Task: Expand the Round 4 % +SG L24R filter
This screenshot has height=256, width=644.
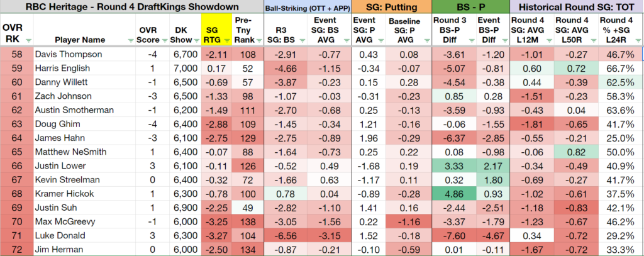Action: (x=638, y=40)
